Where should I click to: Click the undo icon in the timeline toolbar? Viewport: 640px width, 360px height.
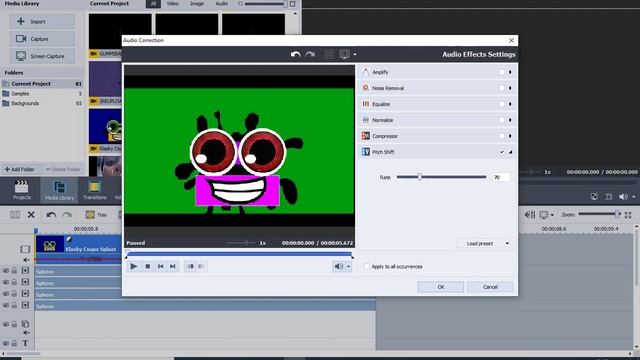click(x=51, y=215)
